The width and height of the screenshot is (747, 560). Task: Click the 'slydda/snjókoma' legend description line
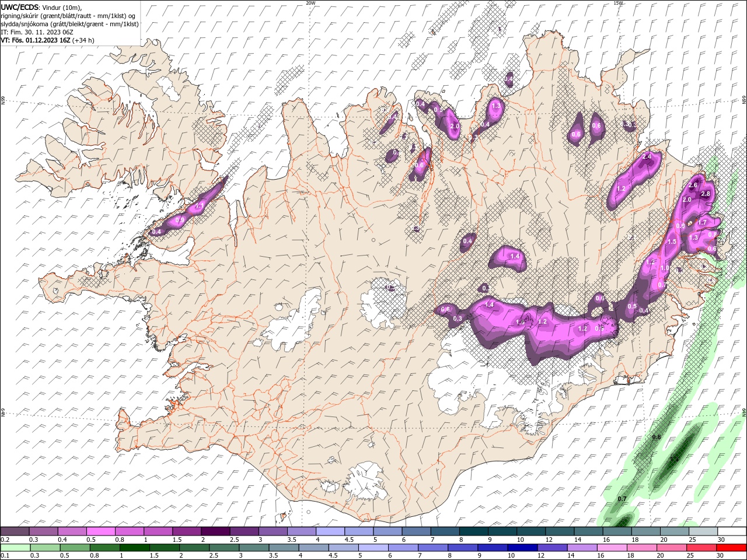[x=69, y=24]
